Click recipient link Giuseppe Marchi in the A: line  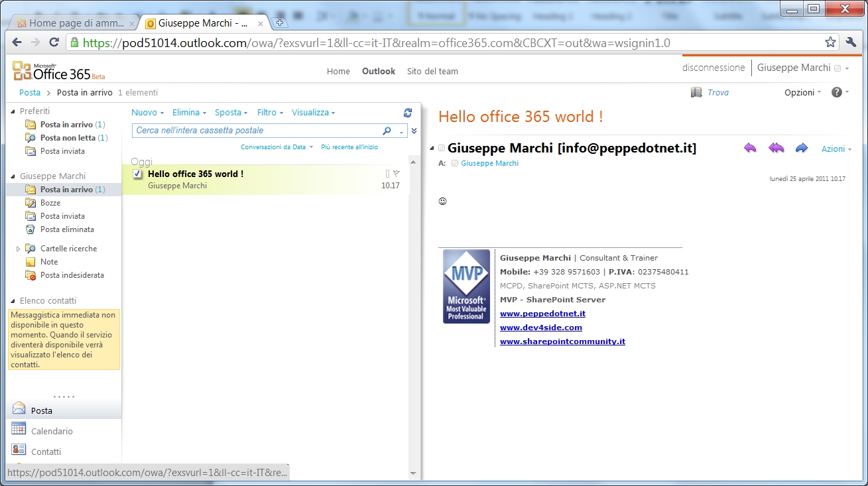[490, 163]
